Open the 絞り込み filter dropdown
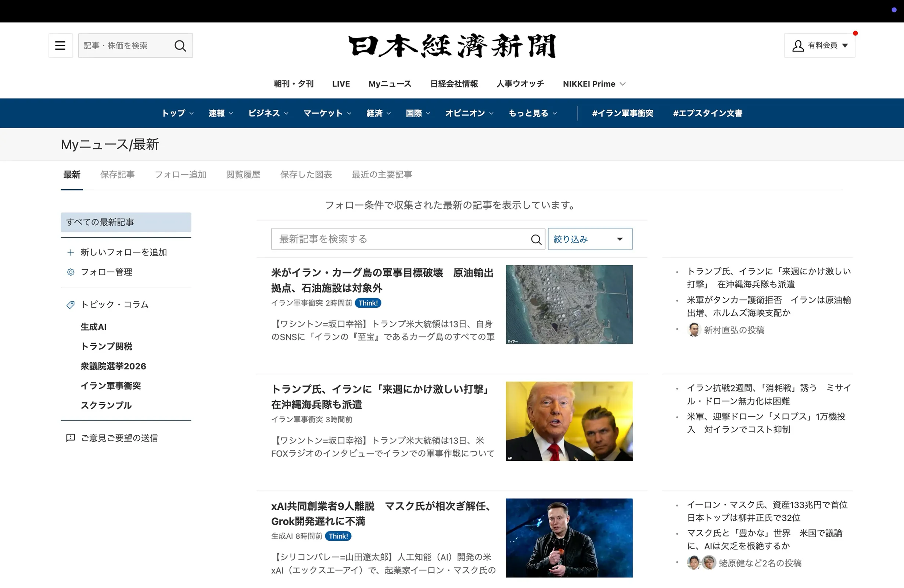904x588 pixels. point(590,239)
